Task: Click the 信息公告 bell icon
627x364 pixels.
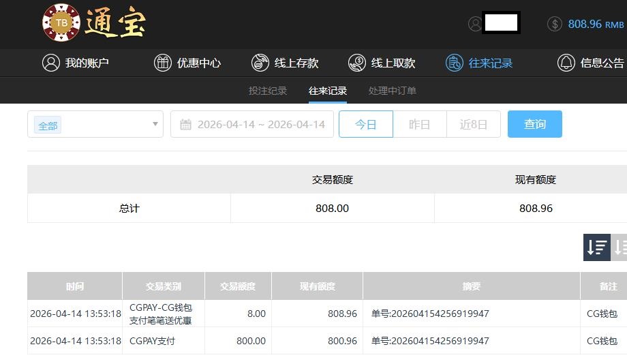Action: [x=566, y=63]
